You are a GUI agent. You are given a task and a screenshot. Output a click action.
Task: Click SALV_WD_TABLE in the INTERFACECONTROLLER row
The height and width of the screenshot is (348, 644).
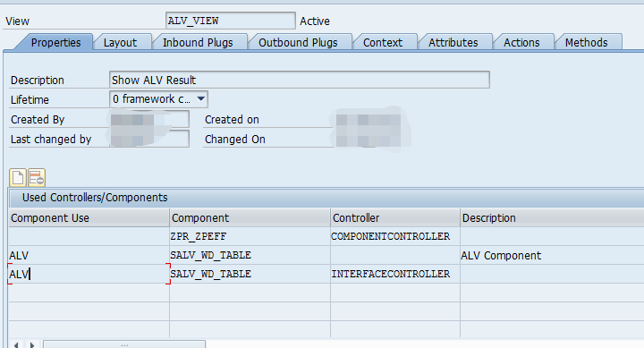tap(250, 274)
